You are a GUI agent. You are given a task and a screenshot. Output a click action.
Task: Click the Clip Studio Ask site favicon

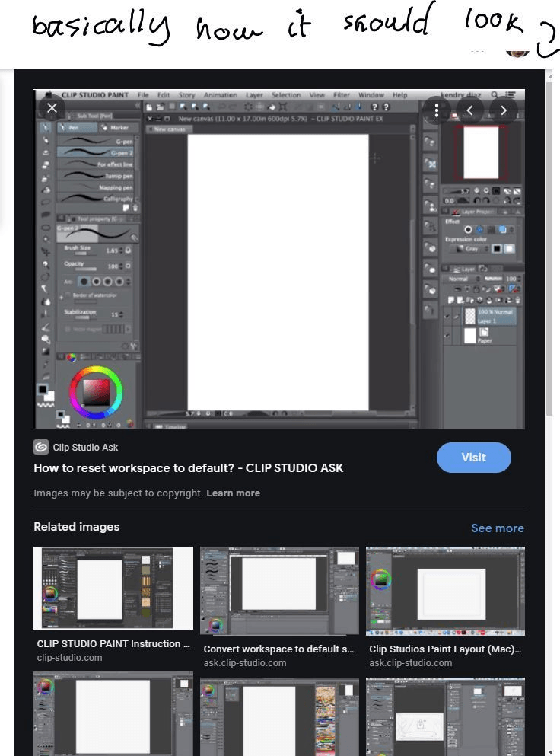41,448
